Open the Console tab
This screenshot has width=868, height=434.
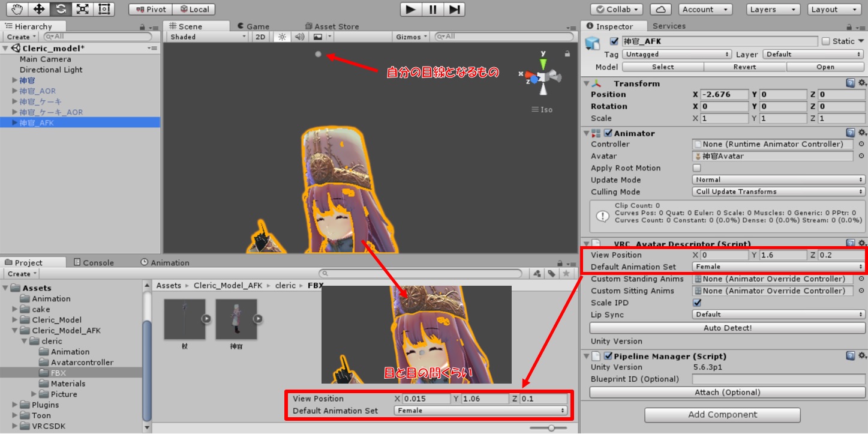[x=94, y=262]
